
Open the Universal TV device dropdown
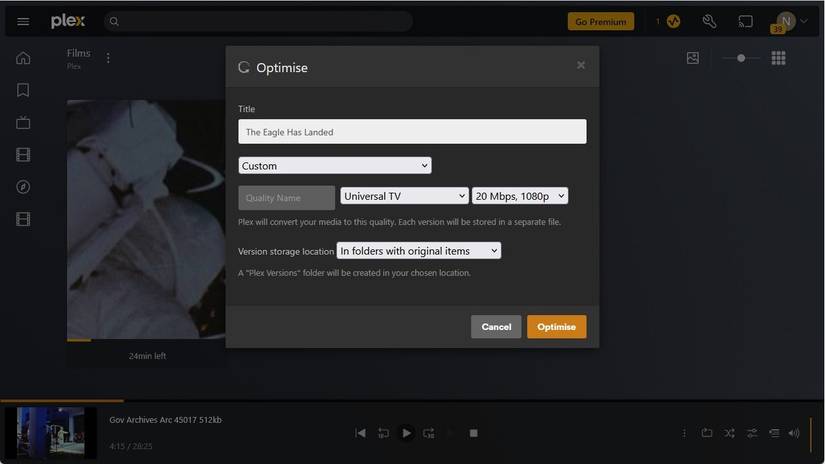404,196
